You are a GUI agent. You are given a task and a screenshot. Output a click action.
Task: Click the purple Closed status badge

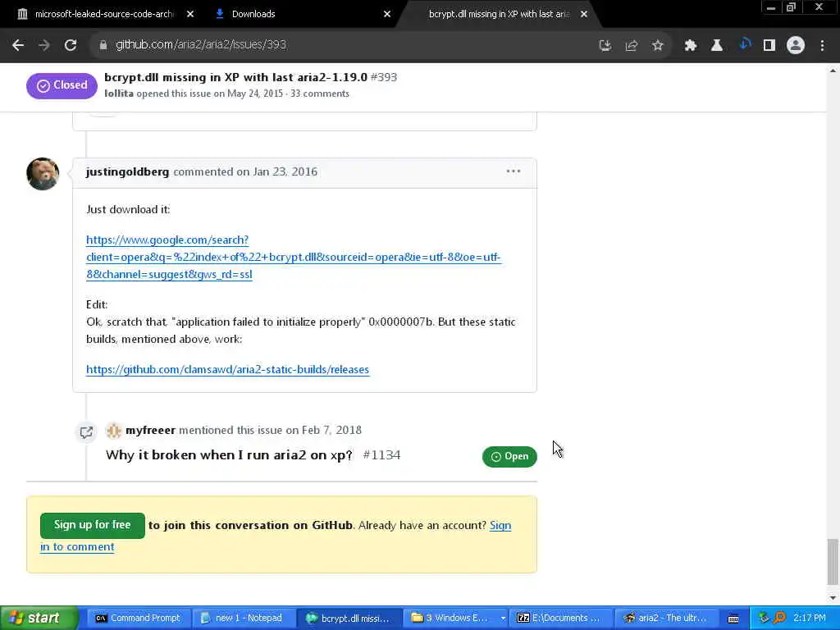(62, 85)
